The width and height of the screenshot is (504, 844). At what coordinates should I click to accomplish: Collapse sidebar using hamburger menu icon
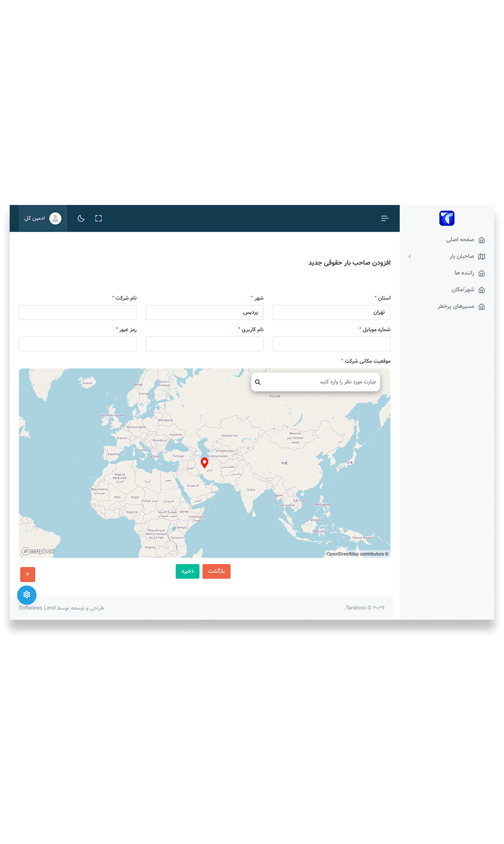point(385,218)
